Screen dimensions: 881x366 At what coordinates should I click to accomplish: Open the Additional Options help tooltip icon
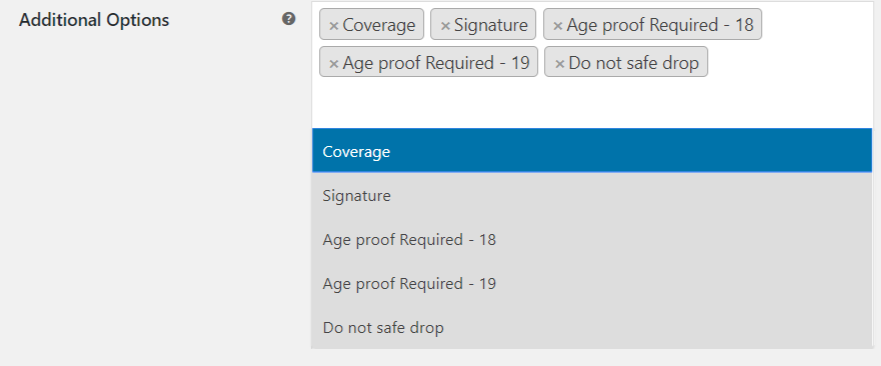[288, 19]
